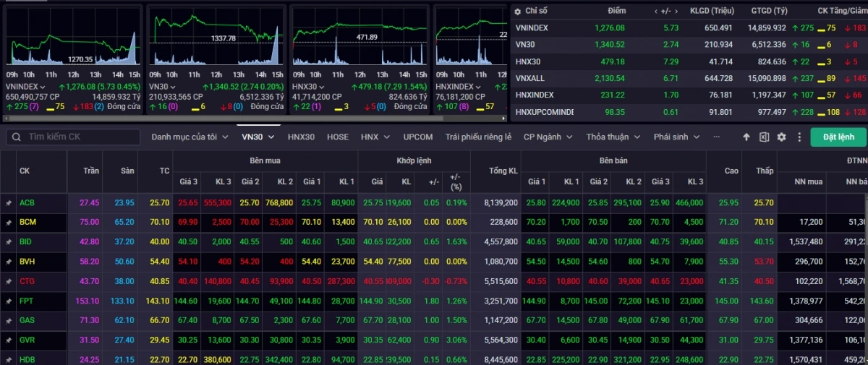This screenshot has height=365, width=868.
Task: Pin the BID stock row
Action: (x=8, y=242)
